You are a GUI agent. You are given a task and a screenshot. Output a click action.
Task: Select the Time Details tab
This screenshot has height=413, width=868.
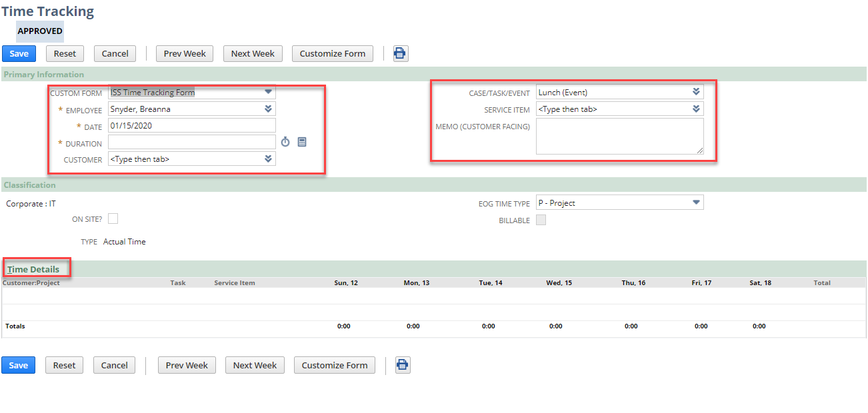(33, 269)
